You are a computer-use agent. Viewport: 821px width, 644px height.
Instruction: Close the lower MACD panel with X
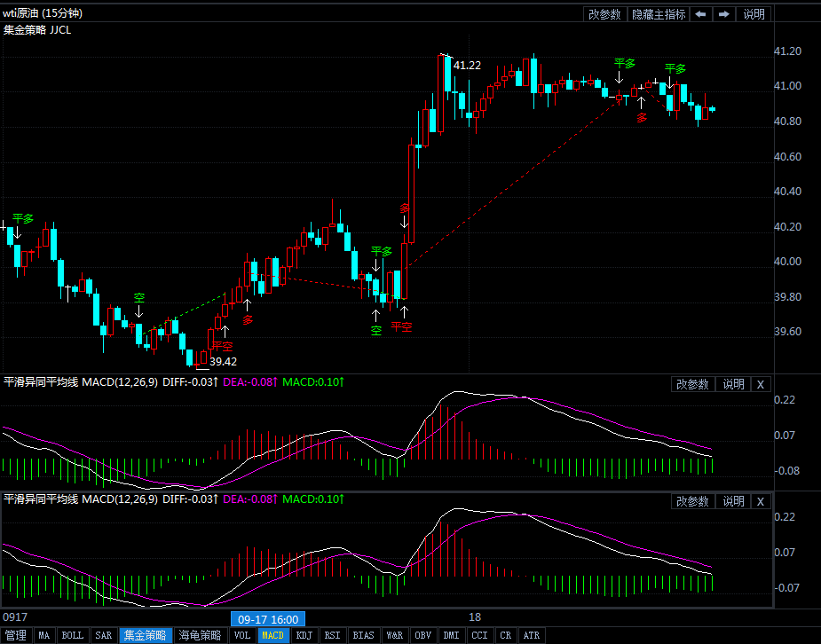(760, 501)
